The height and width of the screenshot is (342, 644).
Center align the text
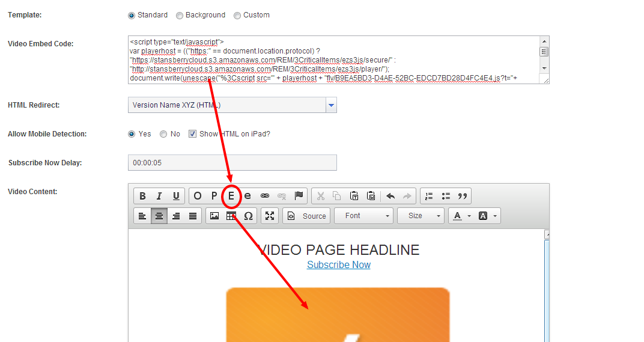click(159, 216)
